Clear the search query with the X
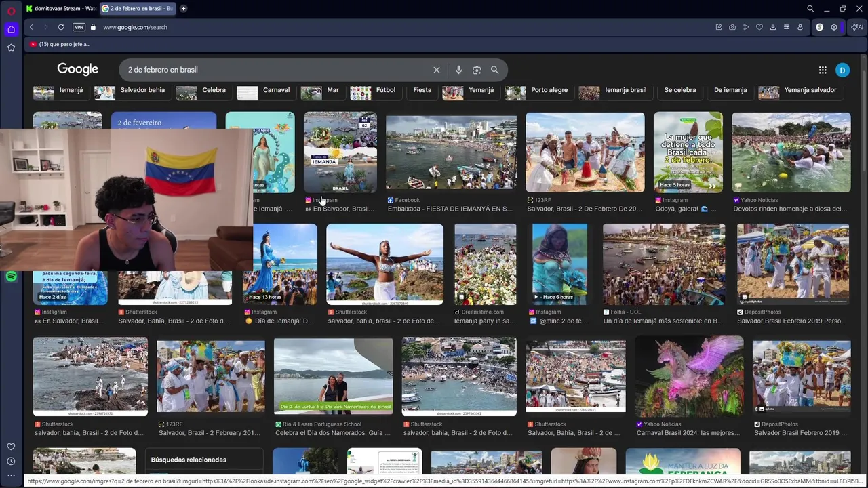This screenshot has width=868, height=488. 437,70
